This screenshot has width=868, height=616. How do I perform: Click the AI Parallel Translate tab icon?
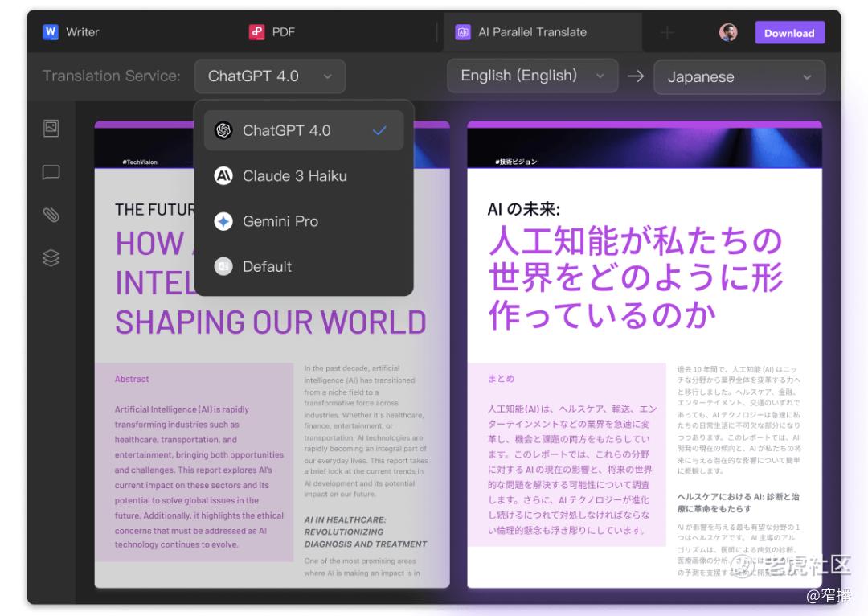click(463, 32)
